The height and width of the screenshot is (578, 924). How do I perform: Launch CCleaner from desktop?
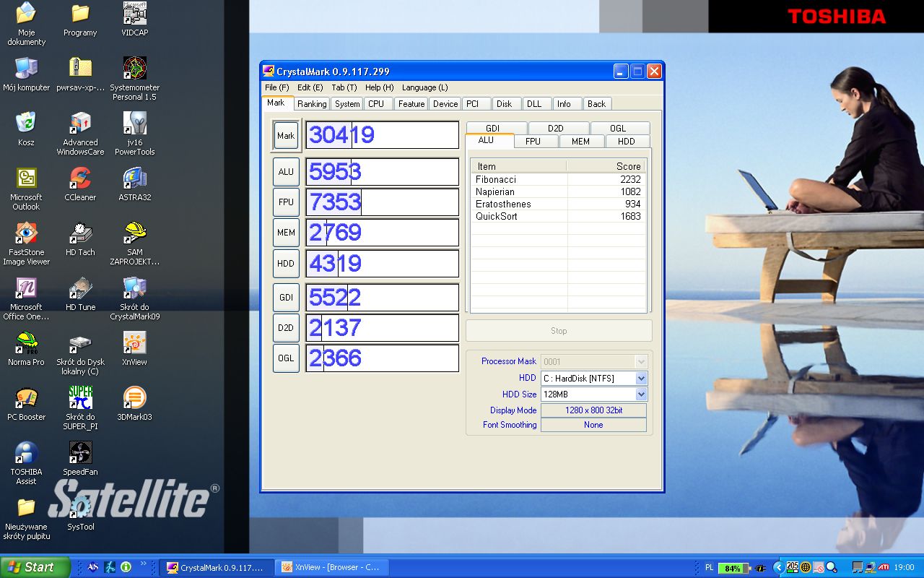[x=80, y=184]
